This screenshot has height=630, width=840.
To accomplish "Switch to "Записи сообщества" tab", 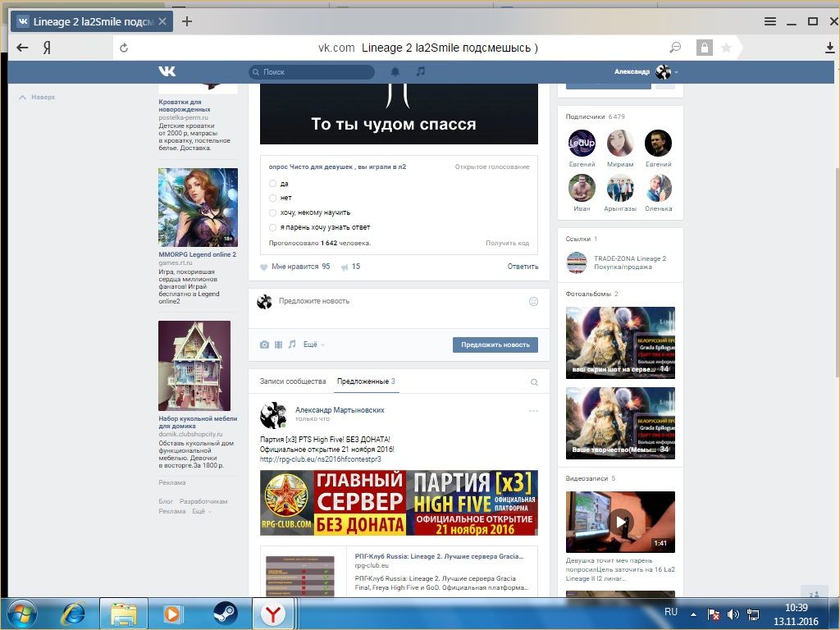I will pyautogui.click(x=293, y=381).
